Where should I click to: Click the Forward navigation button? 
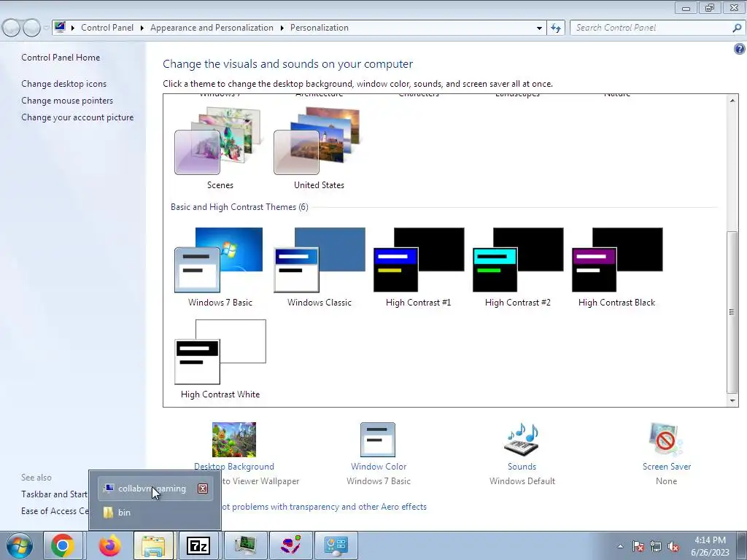[x=31, y=28]
